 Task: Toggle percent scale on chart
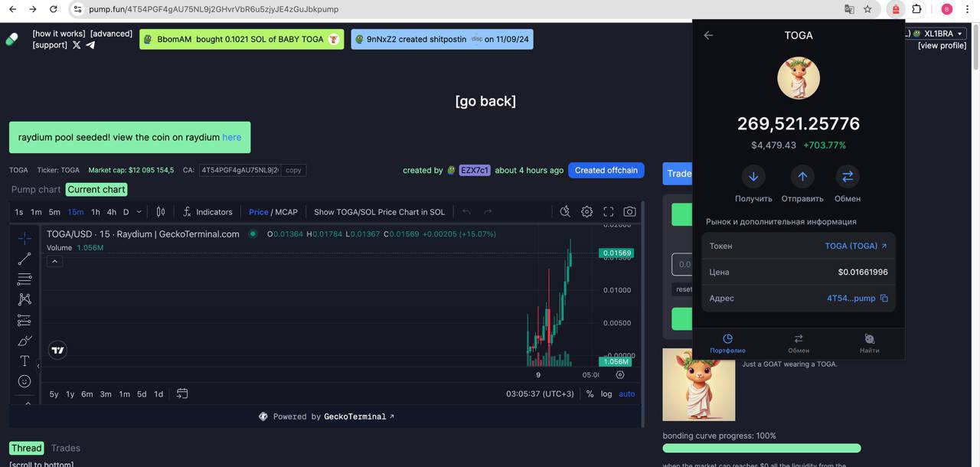(x=590, y=394)
